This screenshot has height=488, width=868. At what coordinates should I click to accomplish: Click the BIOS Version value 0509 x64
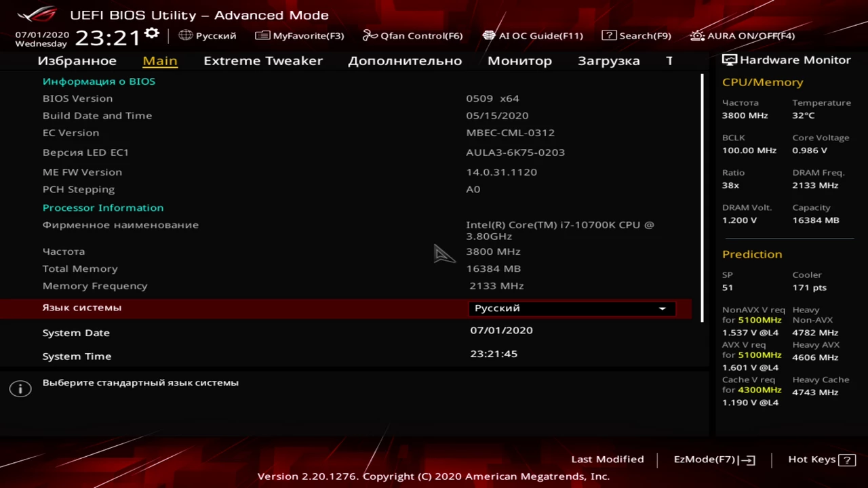(x=492, y=98)
